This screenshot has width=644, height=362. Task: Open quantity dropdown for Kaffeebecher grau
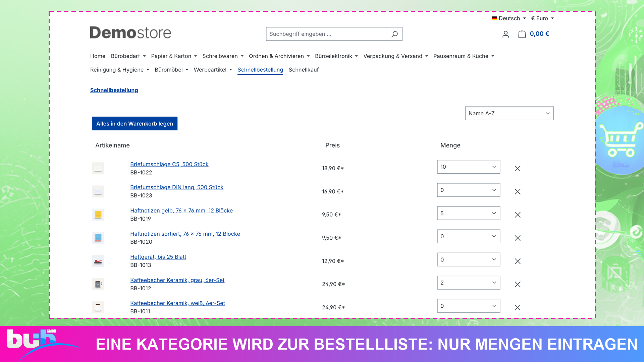[x=469, y=283]
